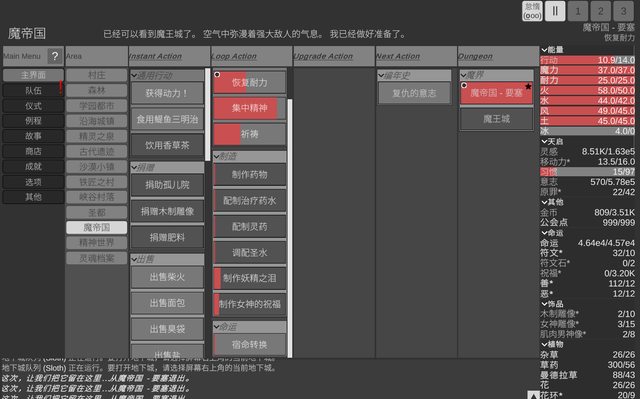
Task: Select the 魔王城 dungeon button
Action: point(496,119)
